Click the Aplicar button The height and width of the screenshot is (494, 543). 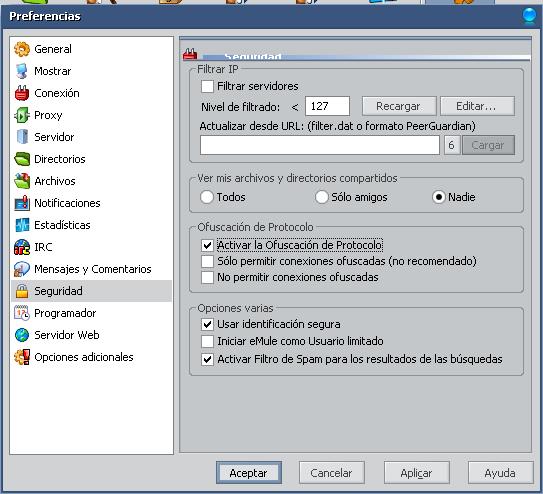416,473
